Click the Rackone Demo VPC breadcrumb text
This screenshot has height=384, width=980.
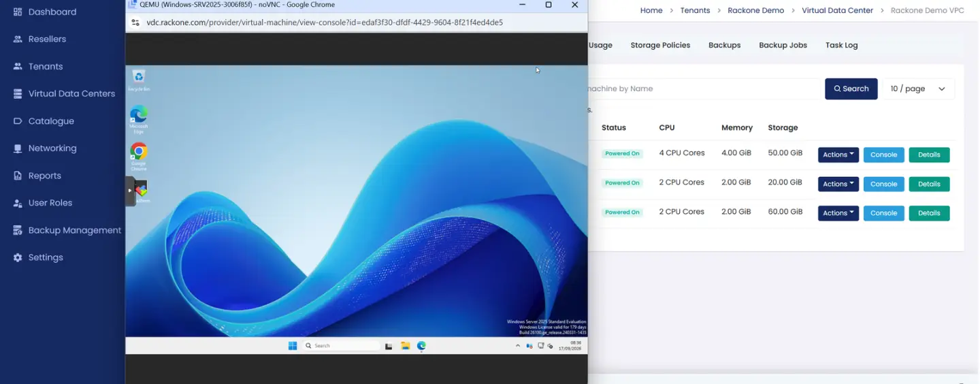coord(927,10)
